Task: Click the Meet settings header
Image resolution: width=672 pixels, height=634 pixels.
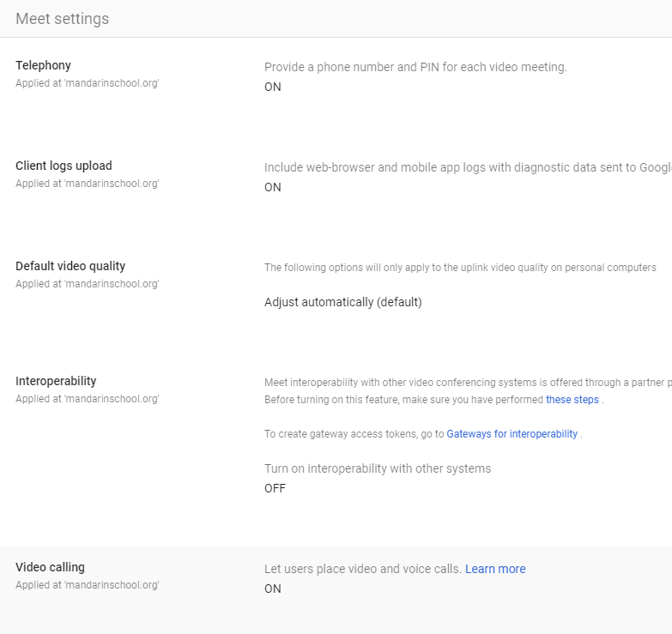Action: pos(62,19)
